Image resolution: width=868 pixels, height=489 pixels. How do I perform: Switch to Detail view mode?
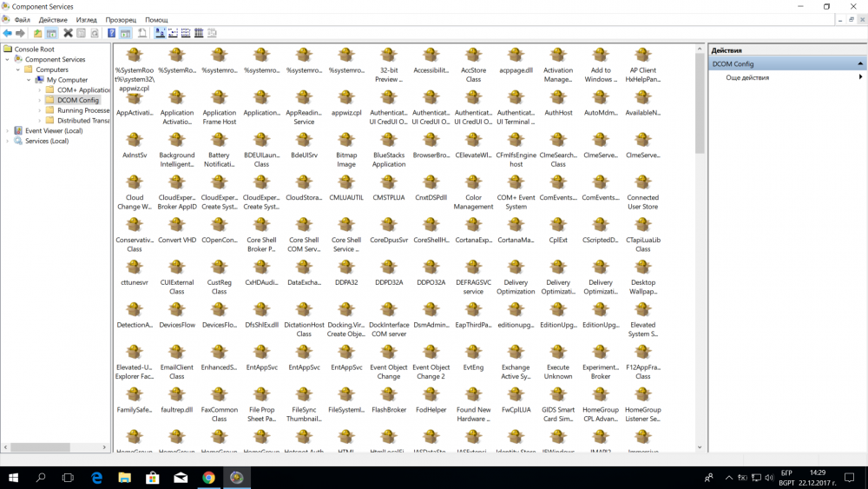[199, 33]
